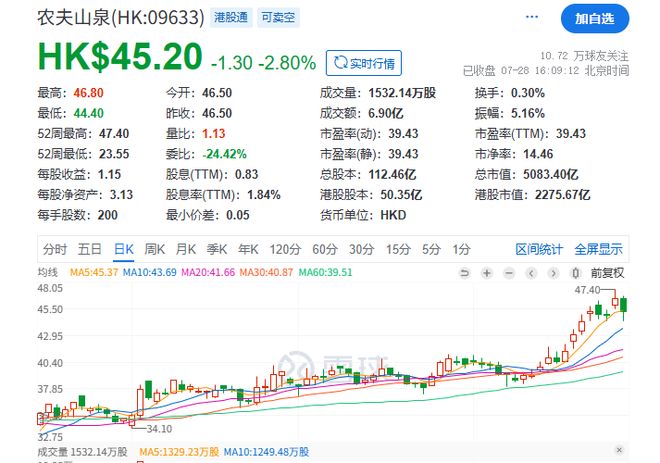Viewport: 660px width, 463px height.
Task: Select the 30分 tab
Action: 362,249
